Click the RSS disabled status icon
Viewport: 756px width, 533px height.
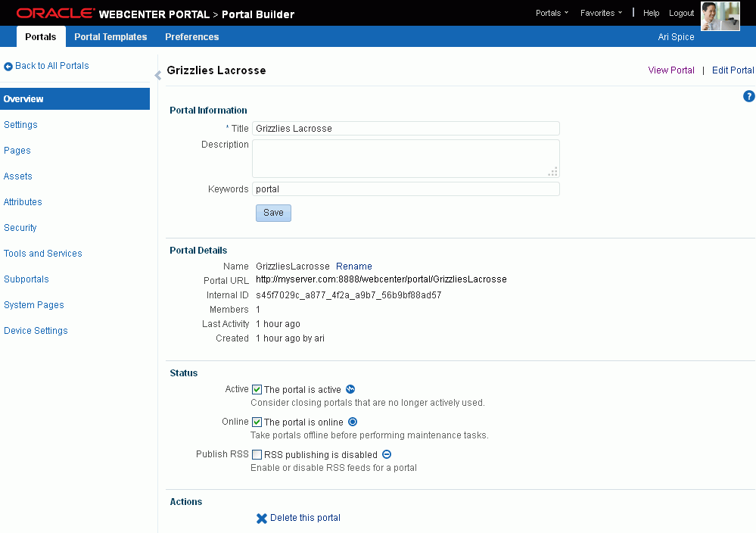tap(387, 454)
